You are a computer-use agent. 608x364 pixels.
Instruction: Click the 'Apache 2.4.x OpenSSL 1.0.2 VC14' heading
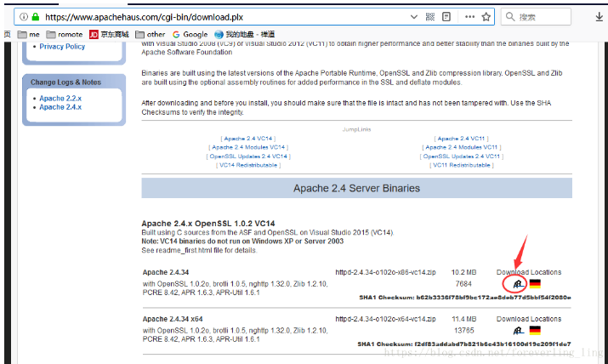pos(208,224)
